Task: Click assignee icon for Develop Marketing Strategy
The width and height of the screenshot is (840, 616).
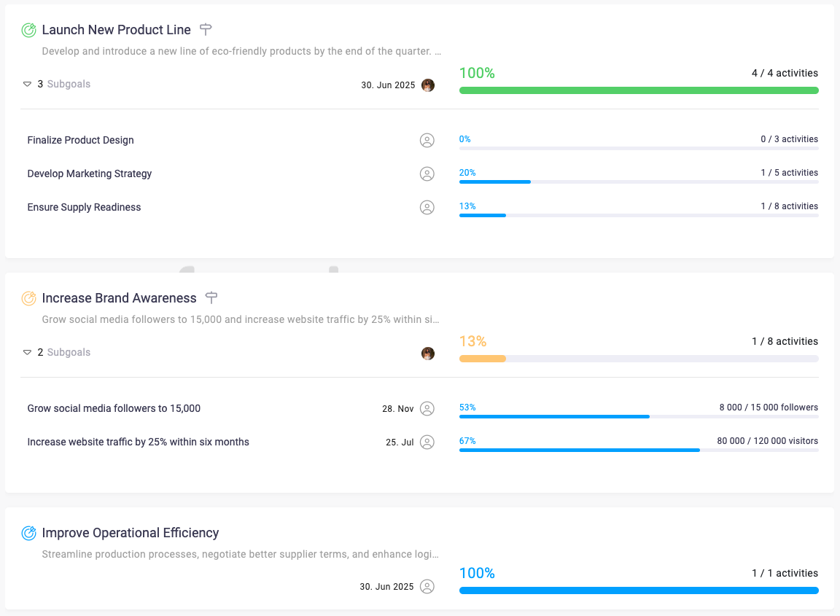Action: (427, 174)
